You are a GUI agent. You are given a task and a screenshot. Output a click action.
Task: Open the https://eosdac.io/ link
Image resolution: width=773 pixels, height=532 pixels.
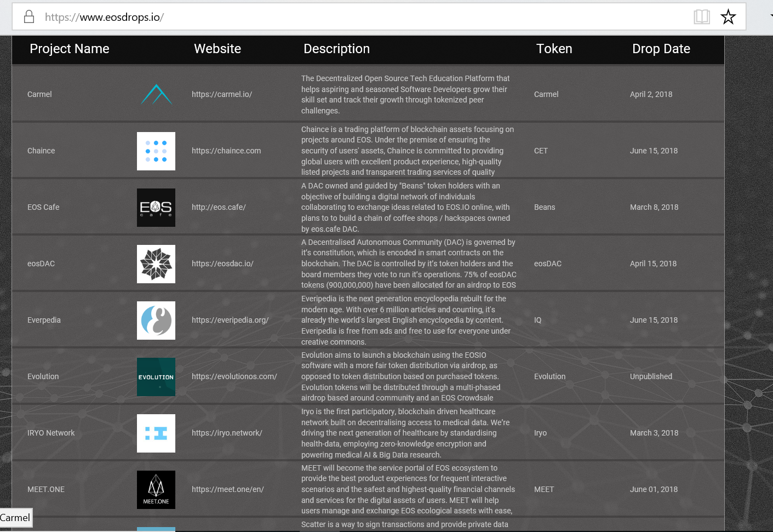222,264
